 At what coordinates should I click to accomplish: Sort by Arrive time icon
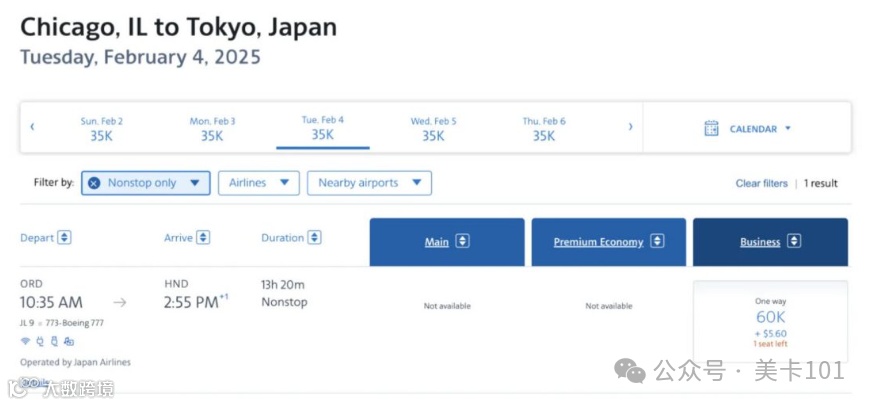click(204, 238)
